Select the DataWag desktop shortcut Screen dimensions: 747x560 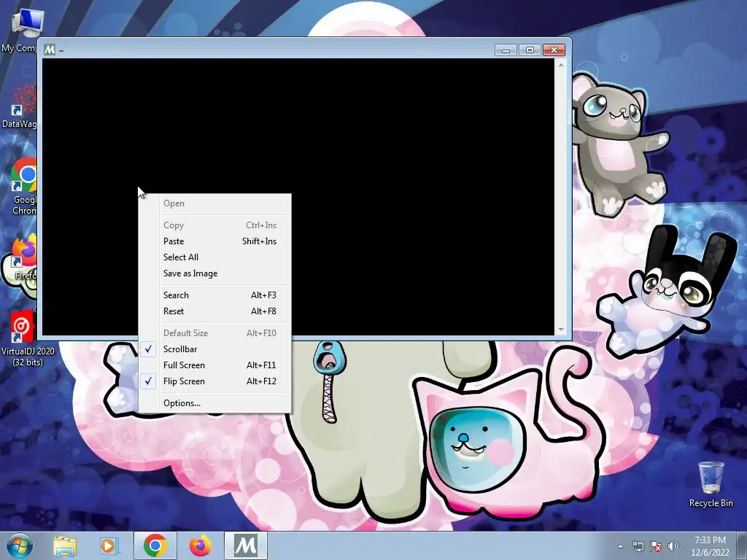click(x=20, y=106)
